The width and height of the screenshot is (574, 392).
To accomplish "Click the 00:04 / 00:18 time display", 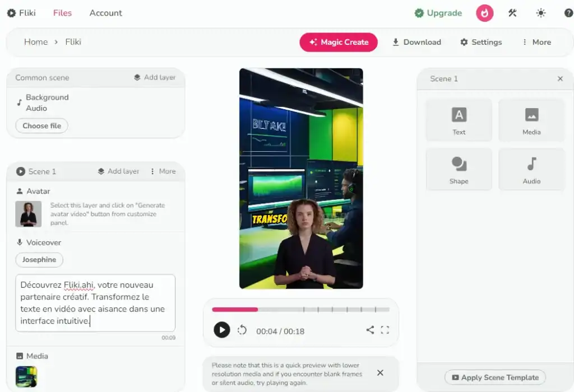I will [x=280, y=332].
